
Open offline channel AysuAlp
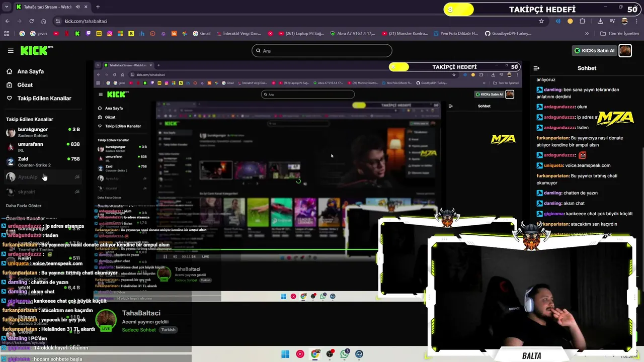tap(43, 177)
